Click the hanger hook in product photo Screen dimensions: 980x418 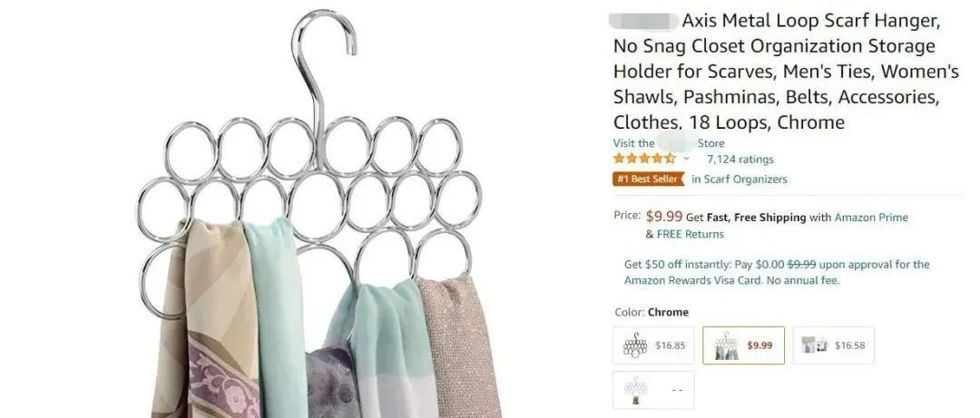324,69
